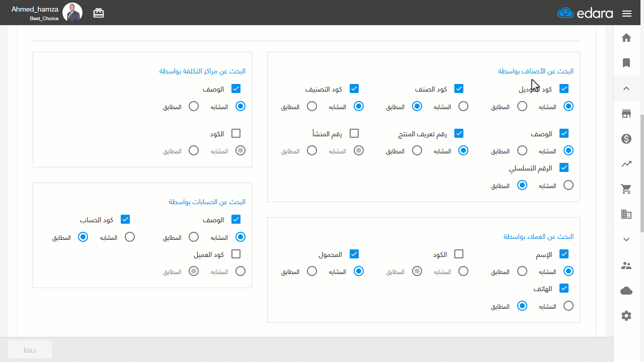Go to the home icon in sidebar

[x=626, y=38]
